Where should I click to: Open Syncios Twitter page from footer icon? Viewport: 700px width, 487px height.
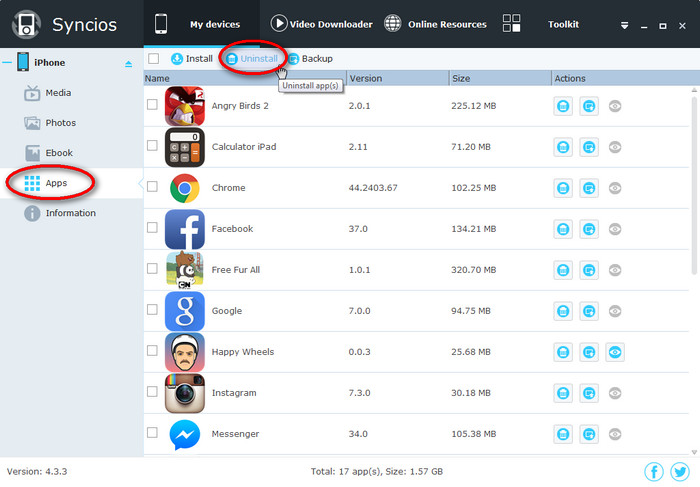coord(680,471)
